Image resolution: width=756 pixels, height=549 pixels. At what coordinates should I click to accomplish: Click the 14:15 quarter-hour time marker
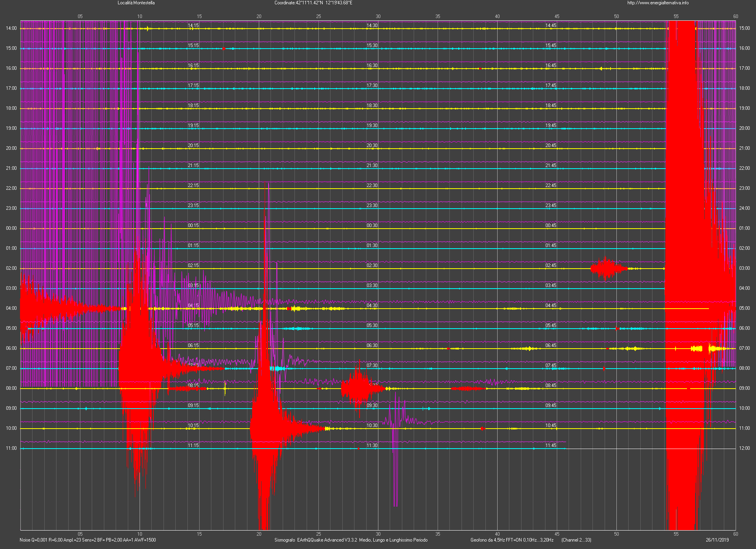click(193, 25)
